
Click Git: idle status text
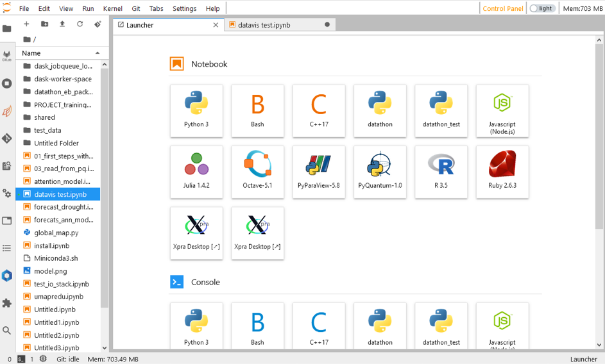tap(68, 359)
